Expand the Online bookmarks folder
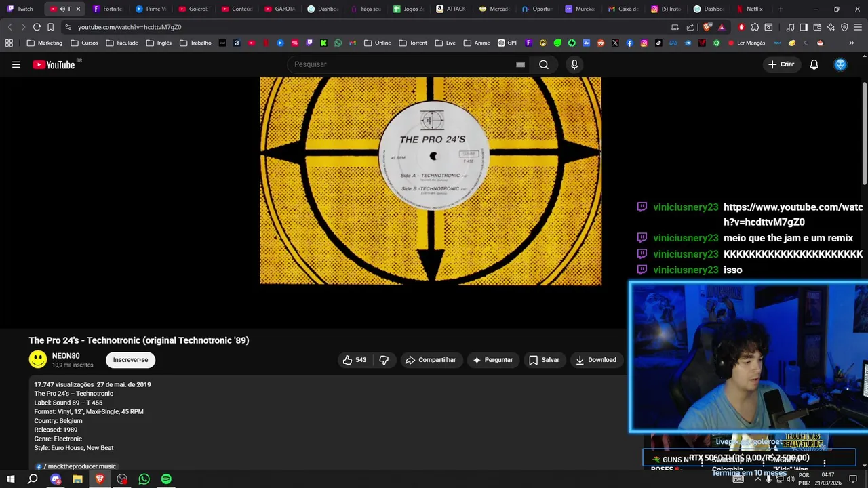The height and width of the screenshot is (488, 868). click(x=378, y=43)
